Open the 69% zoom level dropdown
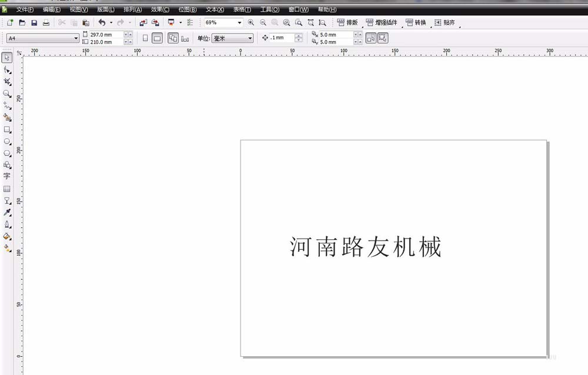 pos(239,22)
